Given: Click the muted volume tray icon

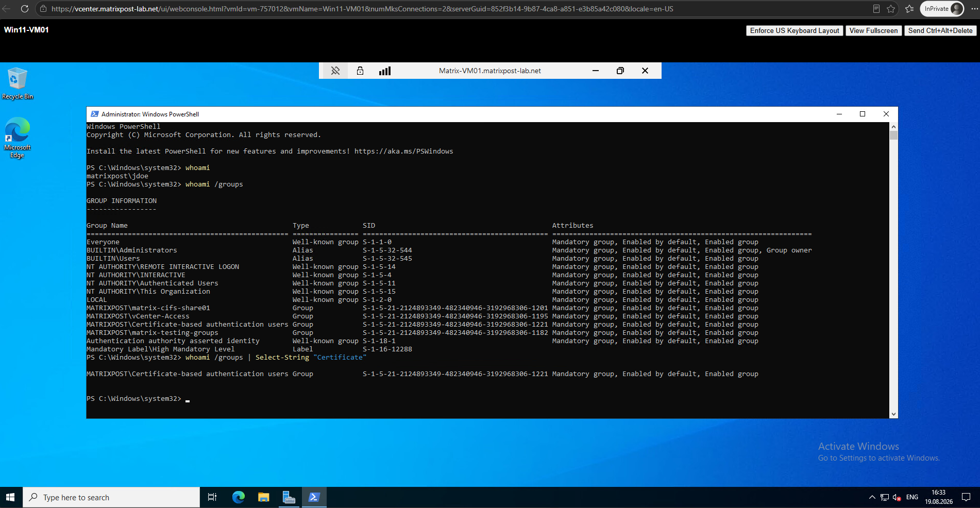Looking at the screenshot, I should tap(897, 497).
